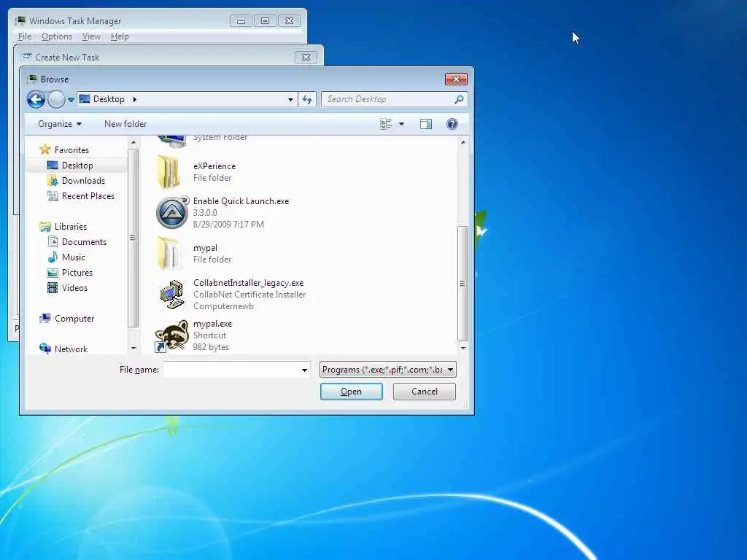The width and height of the screenshot is (747, 560).
Task: Click the Cancel button
Action: (424, 392)
